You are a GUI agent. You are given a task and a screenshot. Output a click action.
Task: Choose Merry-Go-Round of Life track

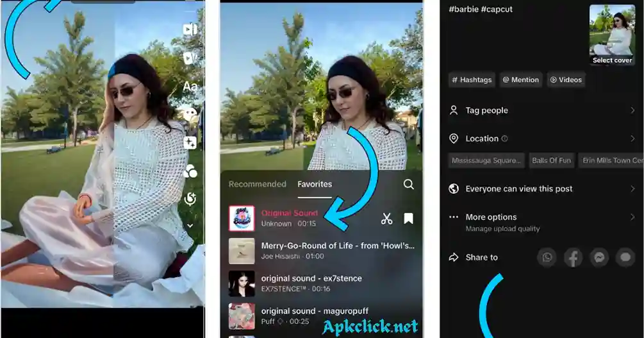coord(322,250)
